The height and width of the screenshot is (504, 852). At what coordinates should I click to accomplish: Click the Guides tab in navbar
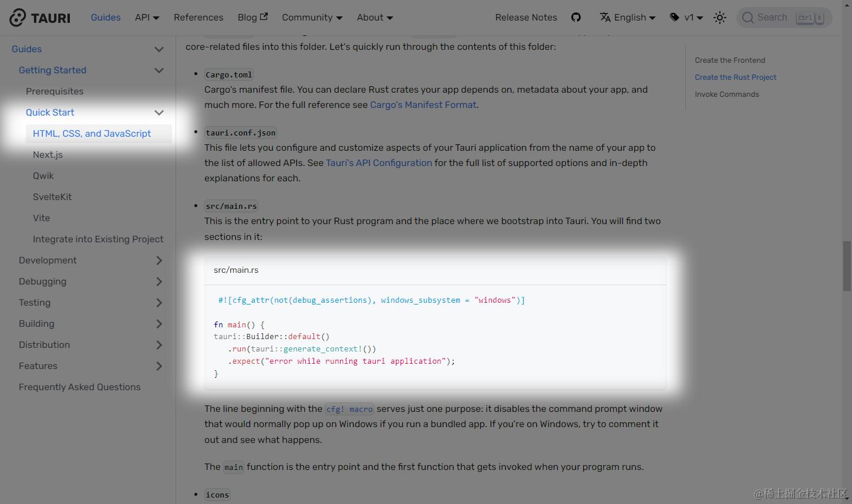(106, 18)
